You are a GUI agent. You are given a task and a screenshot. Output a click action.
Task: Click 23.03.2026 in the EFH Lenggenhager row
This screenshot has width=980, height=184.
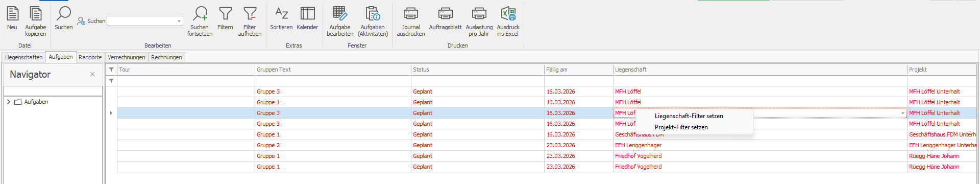coord(579,145)
